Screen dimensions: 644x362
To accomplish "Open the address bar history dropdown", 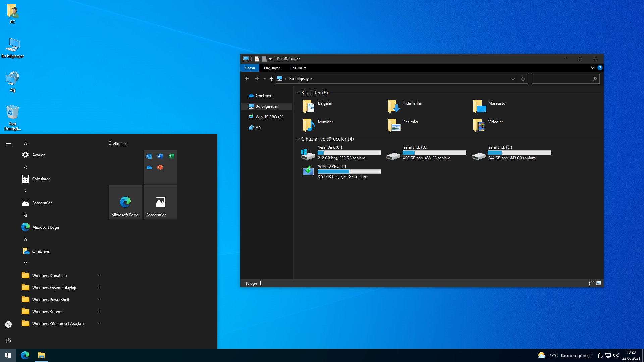I will (513, 79).
